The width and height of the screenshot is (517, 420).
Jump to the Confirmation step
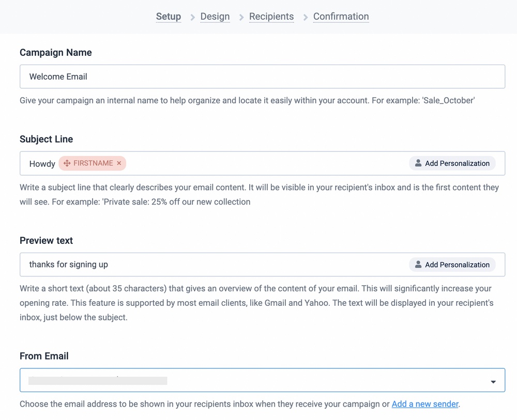pyautogui.click(x=341, y=17)
